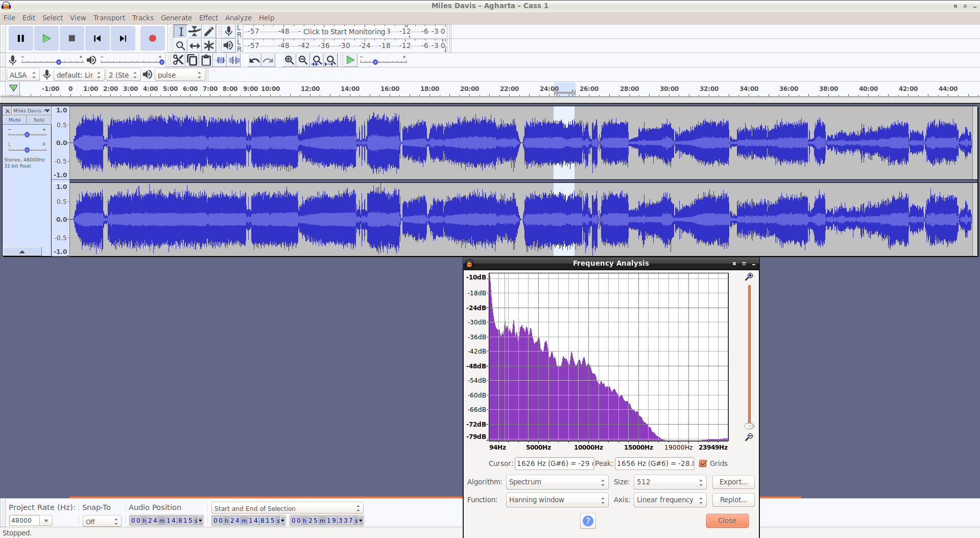Open the Analyze menu
Image resolution: width=980 pixels, height=538 pixels.
(x=238, y=18)
